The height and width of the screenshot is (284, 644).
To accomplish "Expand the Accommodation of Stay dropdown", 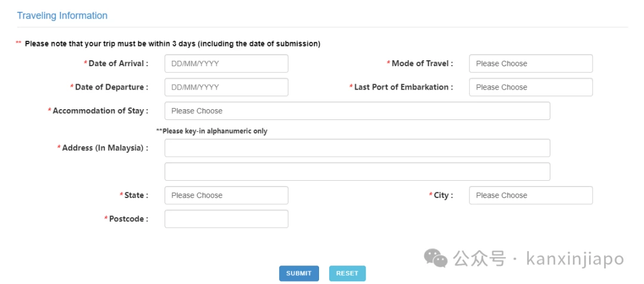I will pyautogui.click(x=357, y=111).
